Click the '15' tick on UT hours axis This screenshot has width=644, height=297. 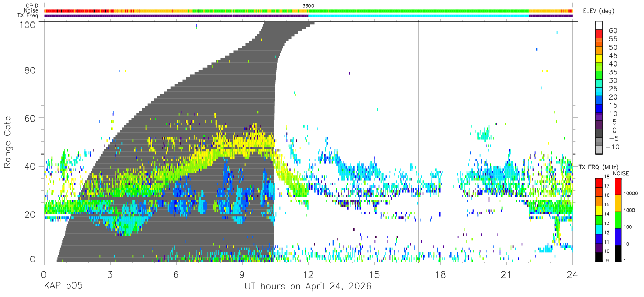click(x=374, y=274)
